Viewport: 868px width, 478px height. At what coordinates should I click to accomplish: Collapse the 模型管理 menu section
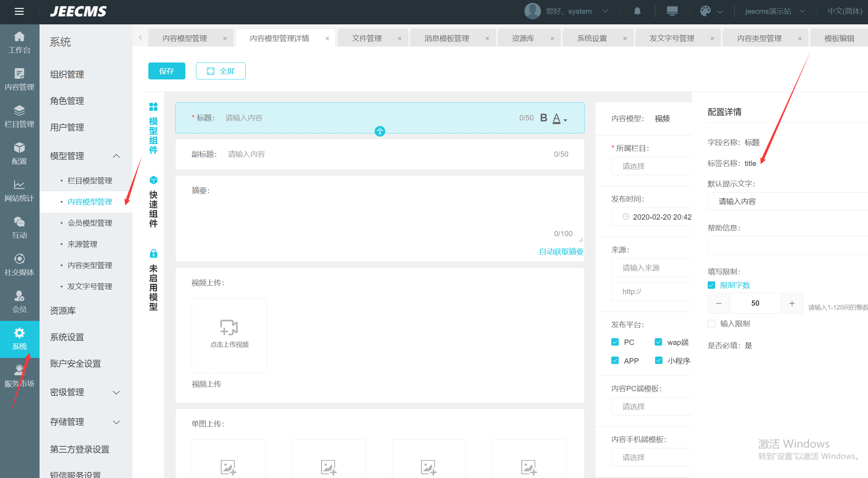[116, 156]
